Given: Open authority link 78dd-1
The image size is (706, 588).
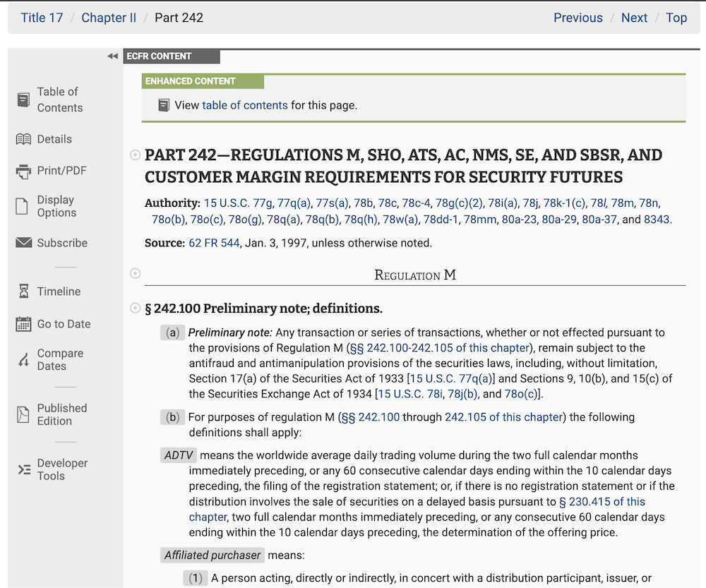Looking at the screenshot, I should pyautogui.click(x=441, y=220).
